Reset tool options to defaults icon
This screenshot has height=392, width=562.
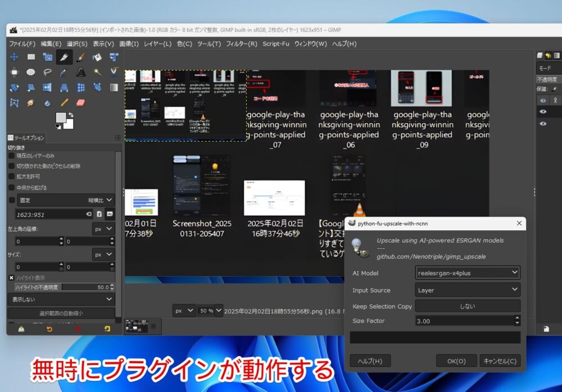pyautogui.click(x=107, y=329)
